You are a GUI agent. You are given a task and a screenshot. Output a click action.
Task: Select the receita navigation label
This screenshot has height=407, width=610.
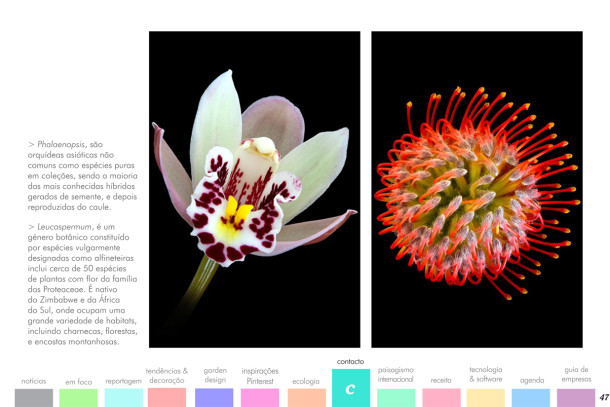click(x=441, y=381)
